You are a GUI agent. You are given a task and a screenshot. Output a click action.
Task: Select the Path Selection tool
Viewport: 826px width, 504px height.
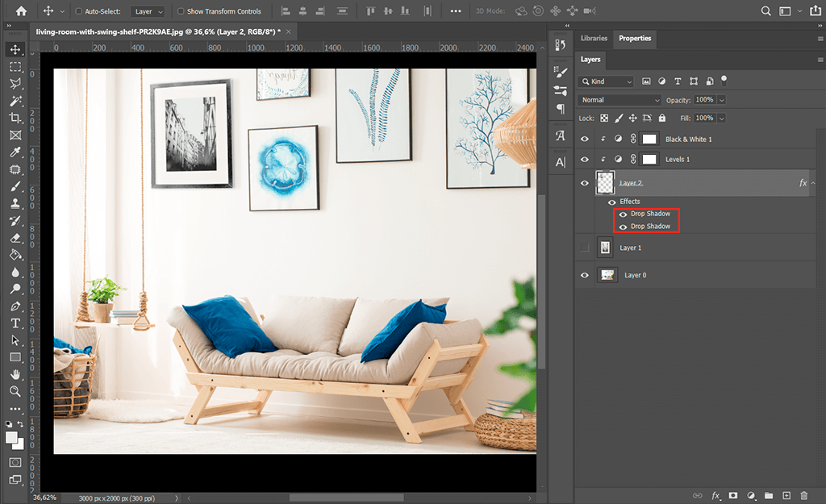click(x=15, y=340)
